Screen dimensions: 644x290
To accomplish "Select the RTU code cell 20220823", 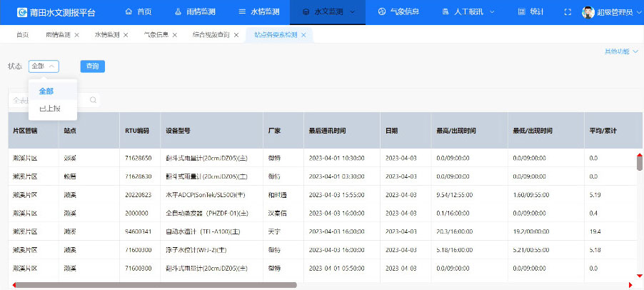I will tap(139, 195).
